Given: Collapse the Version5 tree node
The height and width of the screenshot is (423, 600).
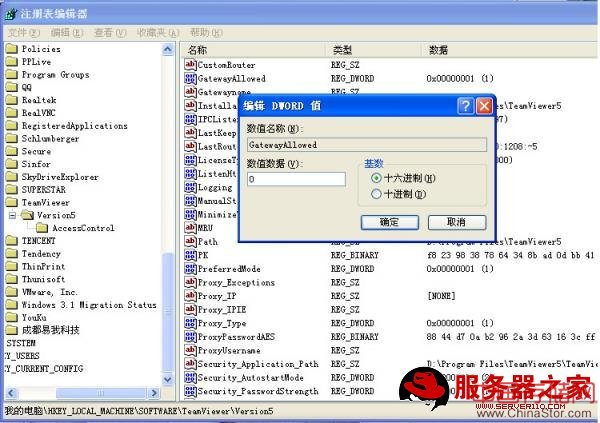Looking at the screenshot, I should click(13, 215).
